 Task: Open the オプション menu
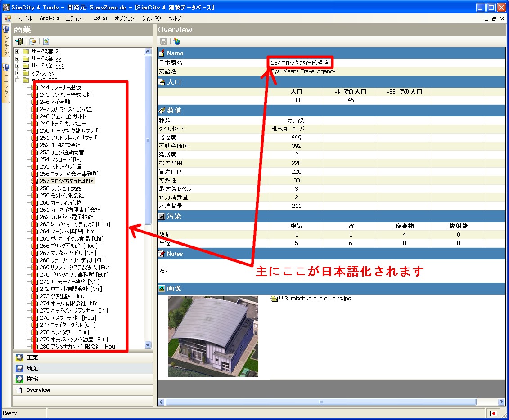[124, 18]
